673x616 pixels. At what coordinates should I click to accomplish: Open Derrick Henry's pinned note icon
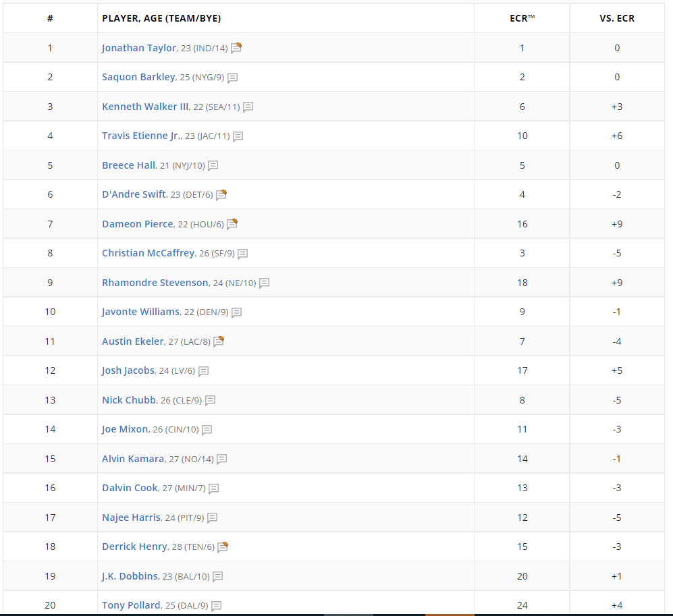[x=223, y=547]
